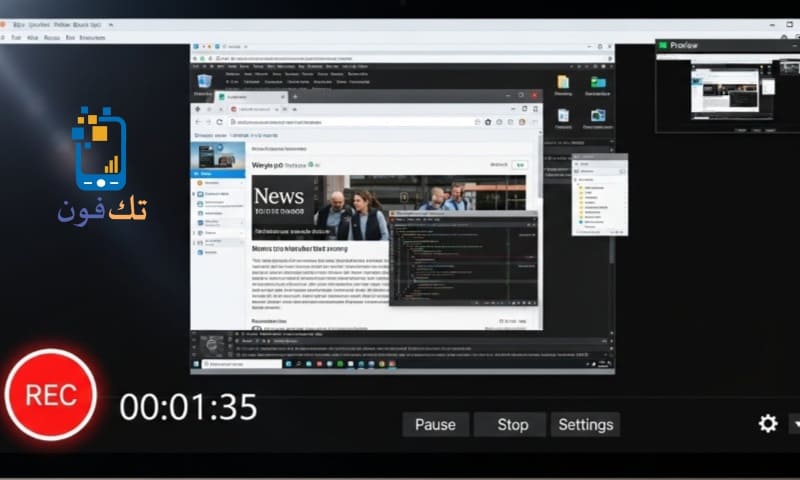Open recorder Settings button
800x480 pixels.
585,424
